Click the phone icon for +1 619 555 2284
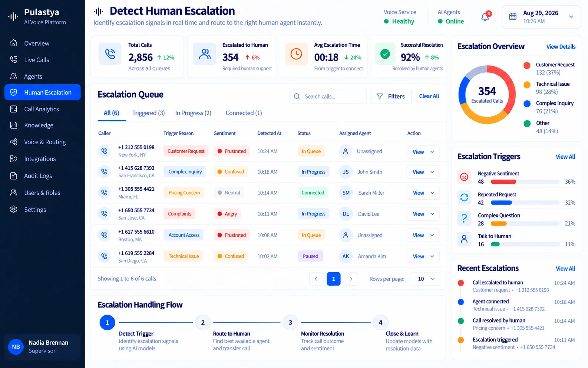 click(x=104, y=256)
